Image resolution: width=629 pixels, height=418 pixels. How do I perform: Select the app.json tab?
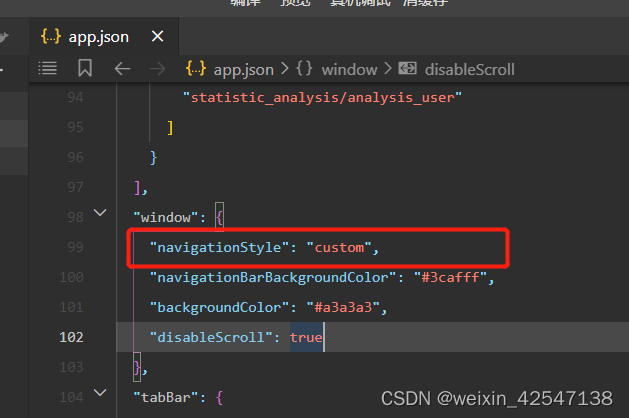pos(104,37)
